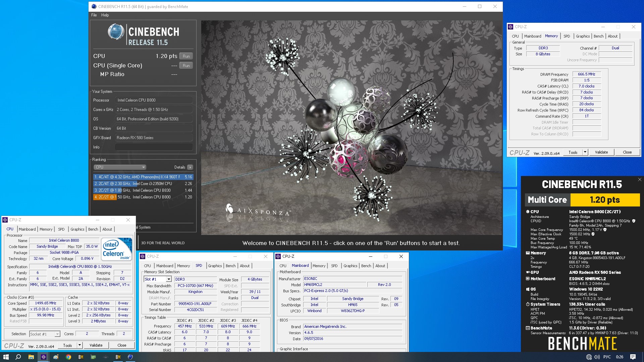Click the first BM BenchMate taskbar icon

[x=81, y=357]
